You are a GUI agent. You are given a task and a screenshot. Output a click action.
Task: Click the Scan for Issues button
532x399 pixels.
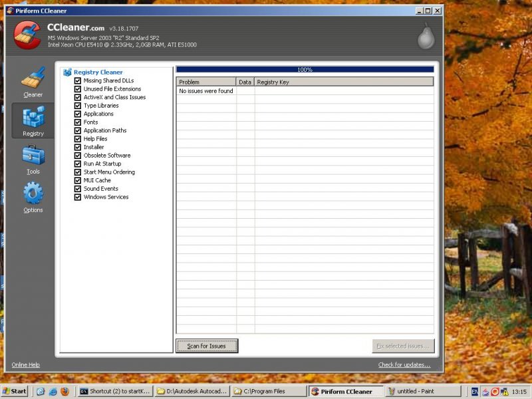click(207, 346)
